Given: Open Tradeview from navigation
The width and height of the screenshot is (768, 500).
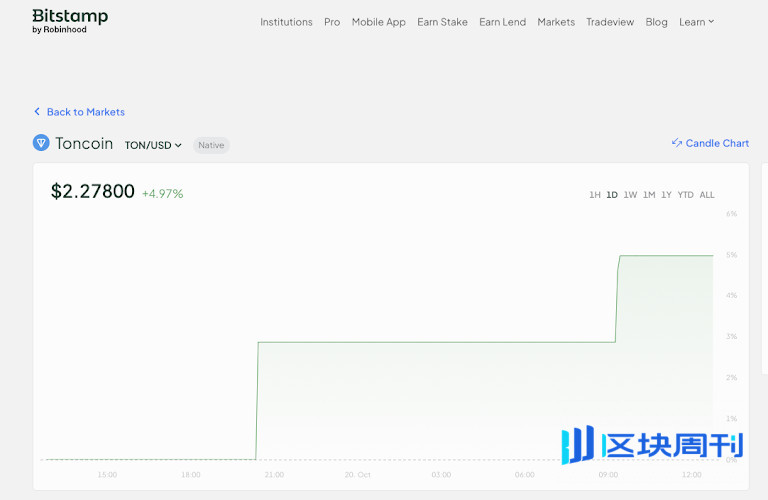Looking at the screenshot, I should pos(610,22).
